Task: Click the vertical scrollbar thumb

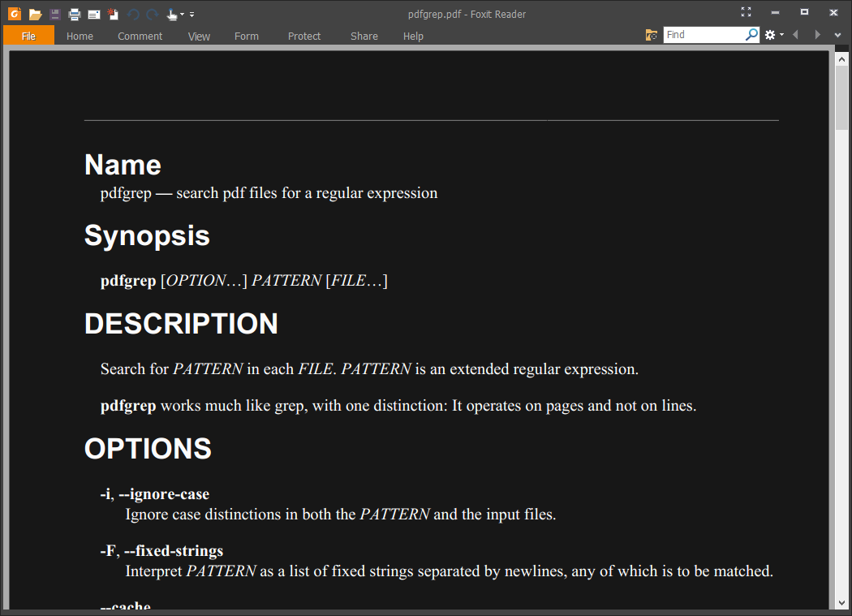Action: pyautogui.click(x=841, y=98)
